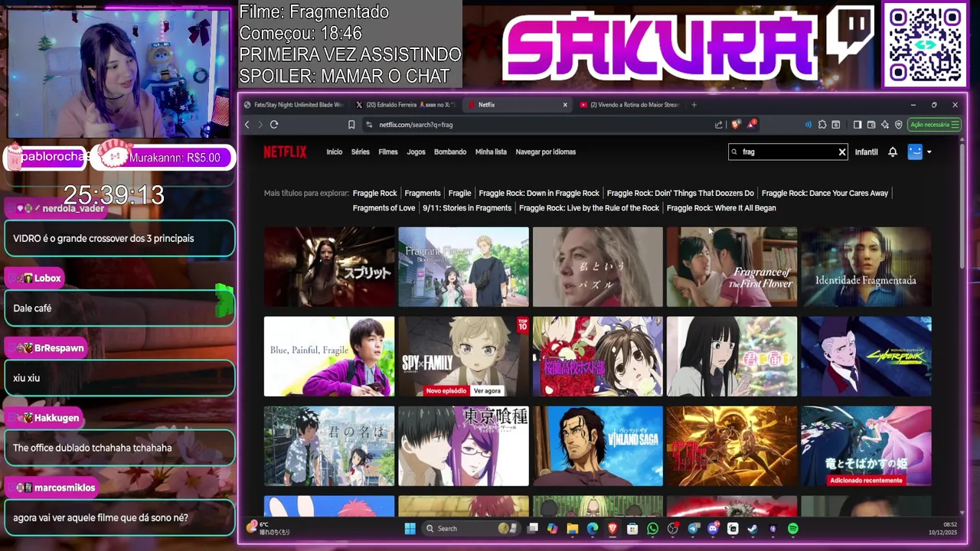This screenshot has height=551, width=980.
Task: Open WhatsApp from the taskbar
Action: 652,529
